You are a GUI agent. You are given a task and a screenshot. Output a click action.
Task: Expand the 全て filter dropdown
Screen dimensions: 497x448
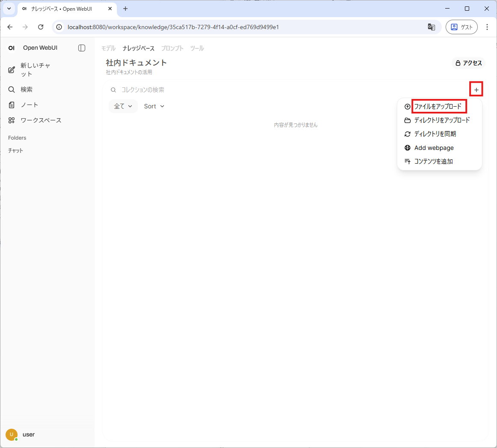(123, 106)
